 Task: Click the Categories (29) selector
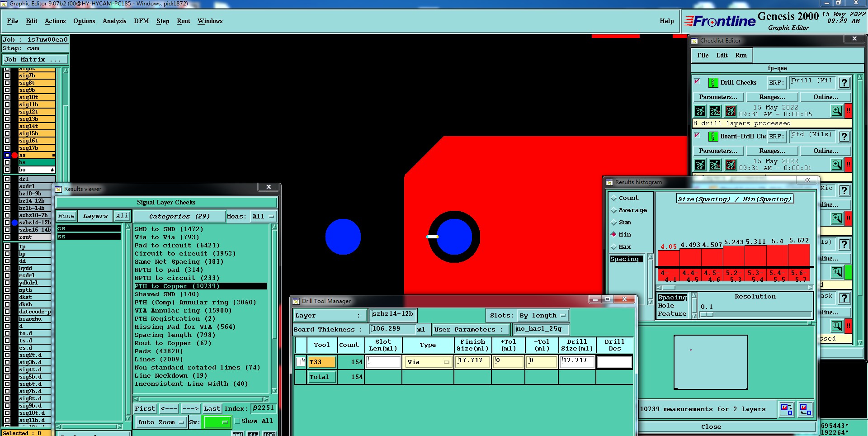click(x=179, y=217)
